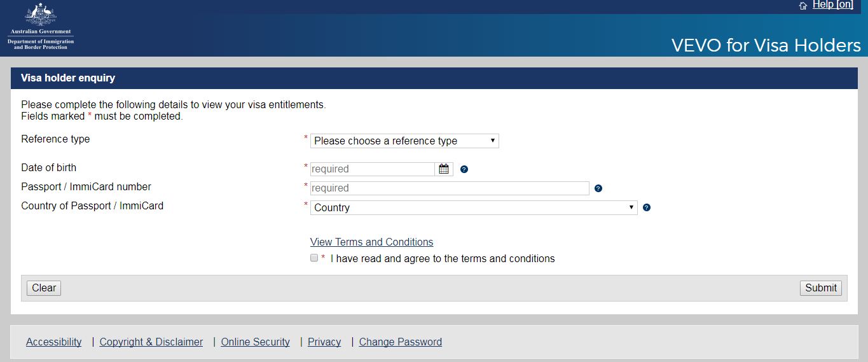
Task: Open the Privacy footer link
Action: 324,342
